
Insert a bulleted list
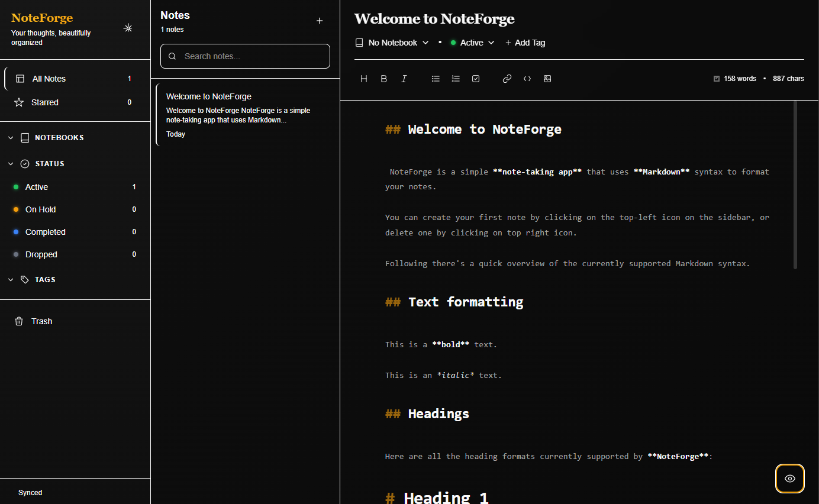tap(436, 79)
